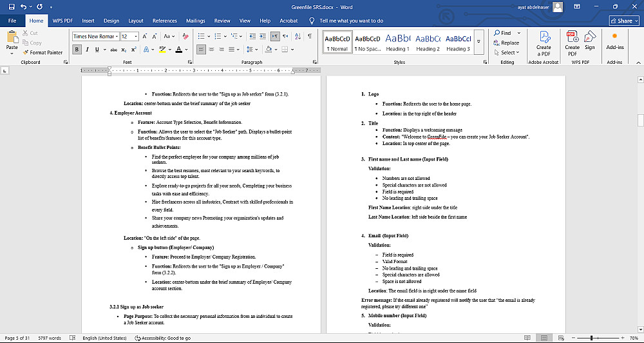The image size is (644, 343).
Task: Apply the No Spacing style
Action: coord(368,43)
